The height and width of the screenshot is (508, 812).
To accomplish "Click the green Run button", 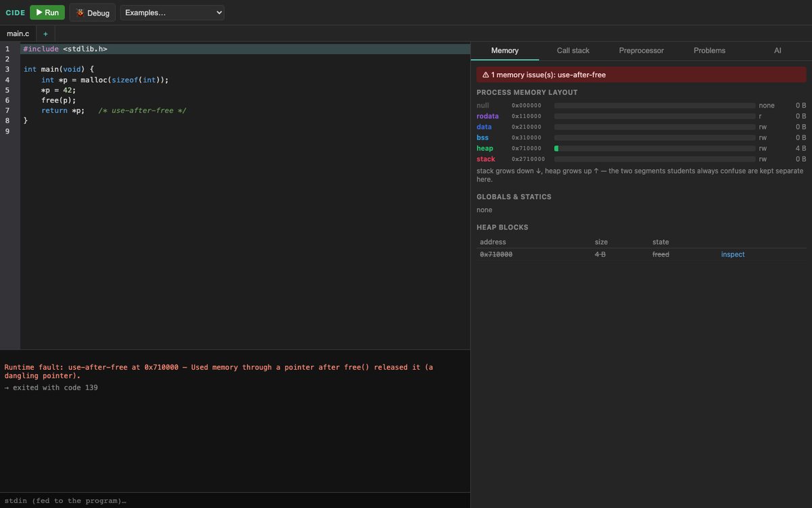I will (x=47, y=12).
